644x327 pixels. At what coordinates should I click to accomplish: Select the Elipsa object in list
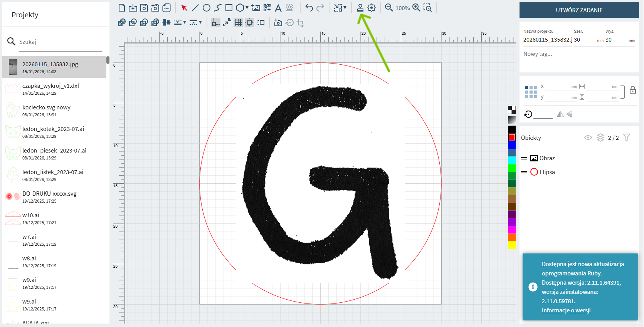[547, 172]
